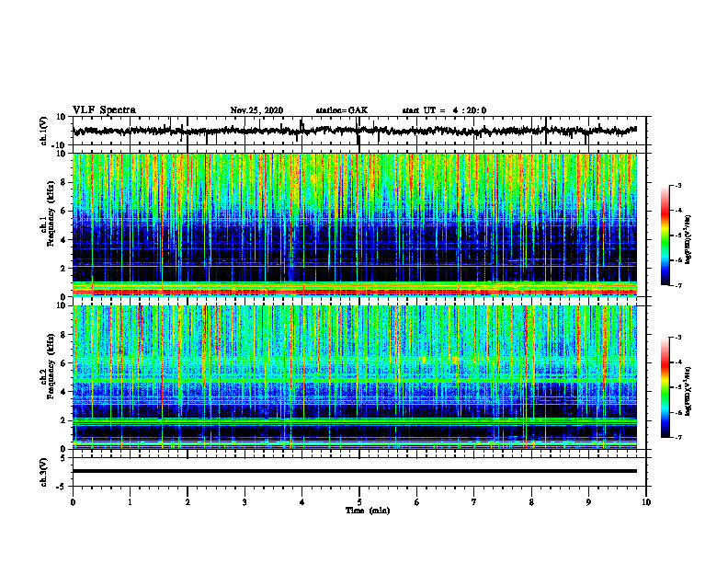Click the ch.2 color bar "log(PSD)" label
Screen dimensions: 728x563
[688, 391]
